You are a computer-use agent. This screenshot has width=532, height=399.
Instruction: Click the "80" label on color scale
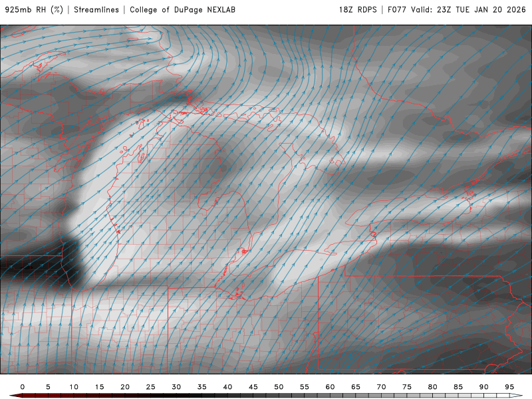(433, 387)
